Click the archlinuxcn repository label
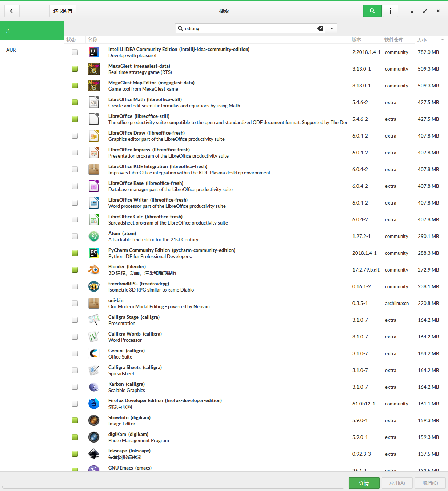This screenshot has width=448, height=491. (397, 303)
